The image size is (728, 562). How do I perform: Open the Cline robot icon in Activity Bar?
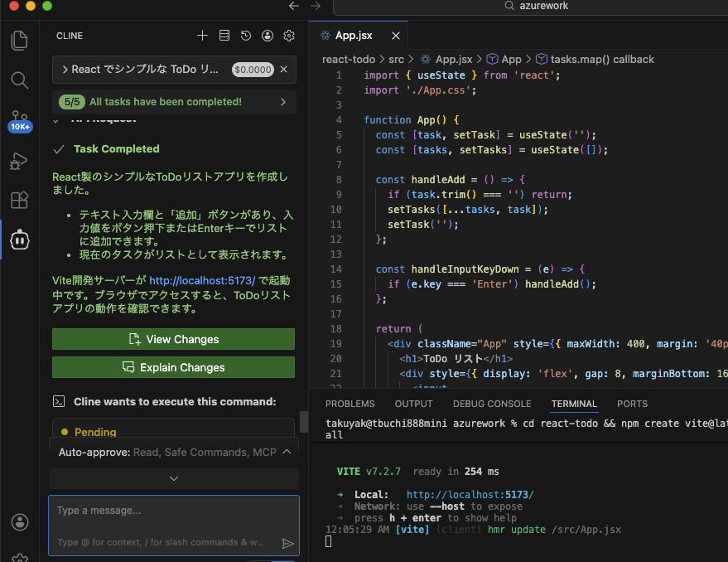[19, 240]
